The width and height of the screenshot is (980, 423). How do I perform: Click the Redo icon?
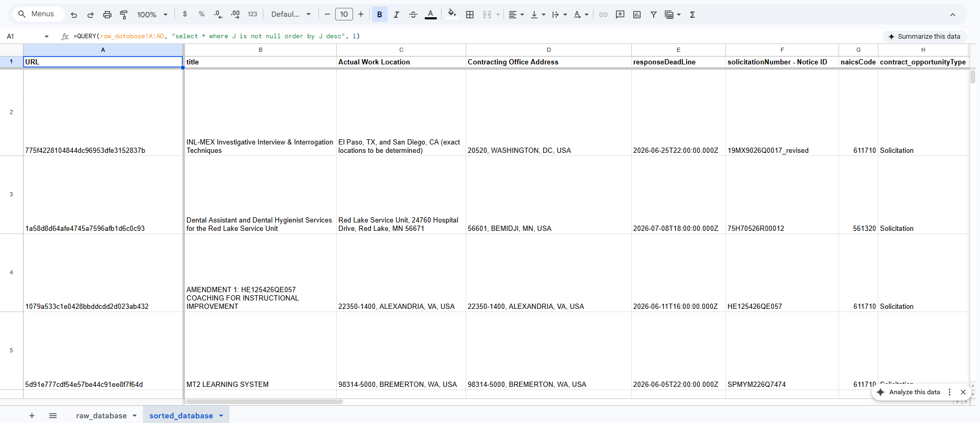[90, 15]
